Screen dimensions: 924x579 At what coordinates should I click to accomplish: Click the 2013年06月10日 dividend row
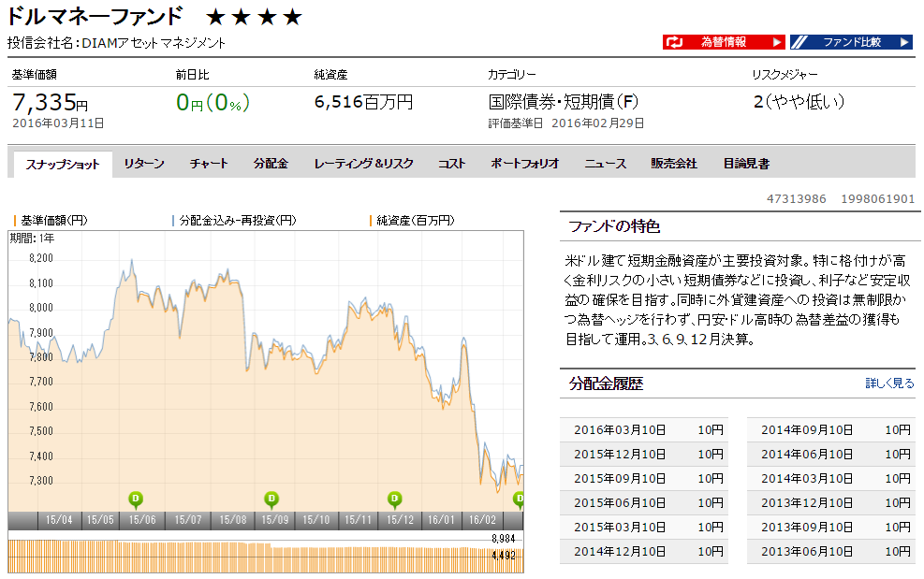(x=831, y=551)
